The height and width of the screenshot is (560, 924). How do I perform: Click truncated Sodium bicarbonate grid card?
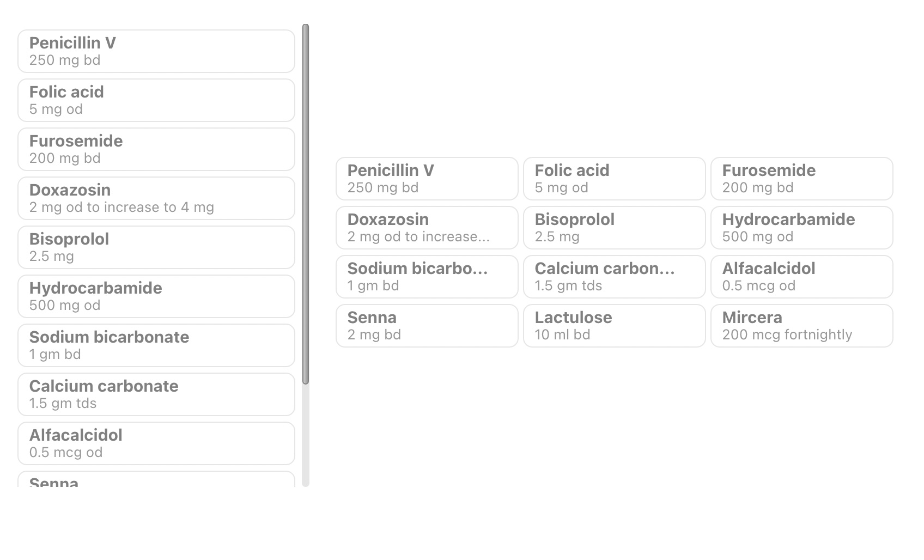[x=427, y=277]
